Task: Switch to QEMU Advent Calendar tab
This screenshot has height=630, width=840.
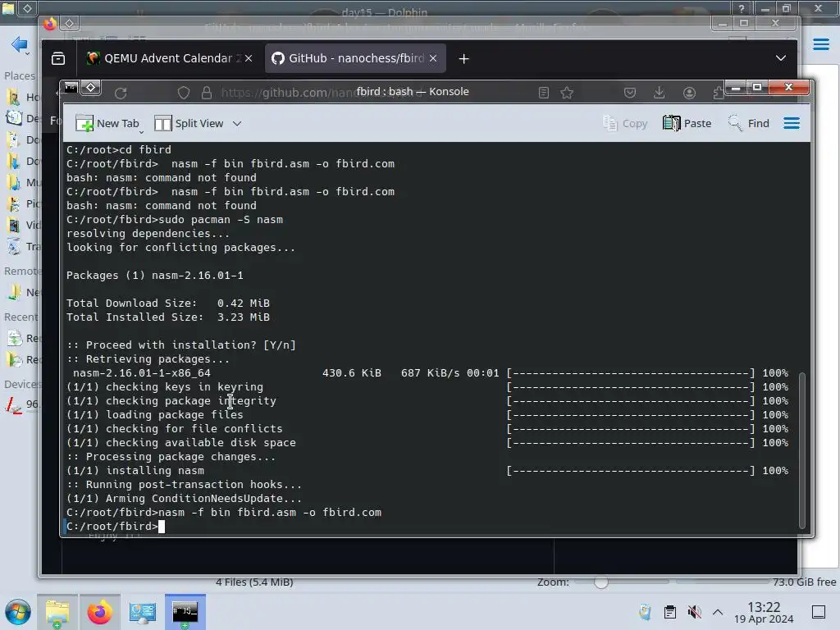Action: click(167, 58)
